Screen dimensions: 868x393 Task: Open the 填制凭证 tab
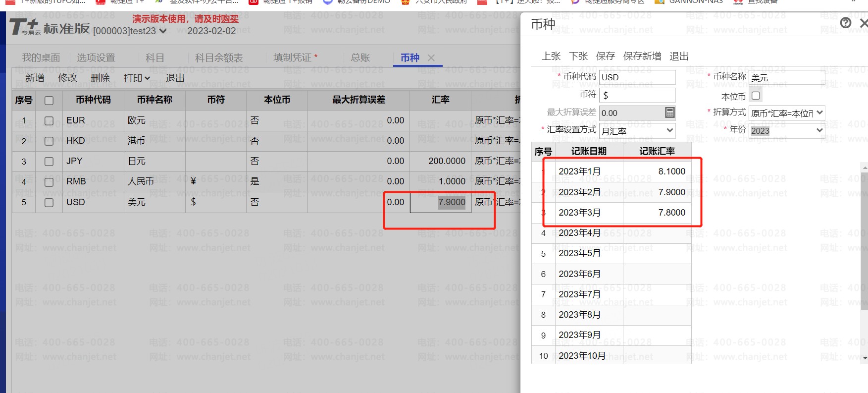[295, 58]
